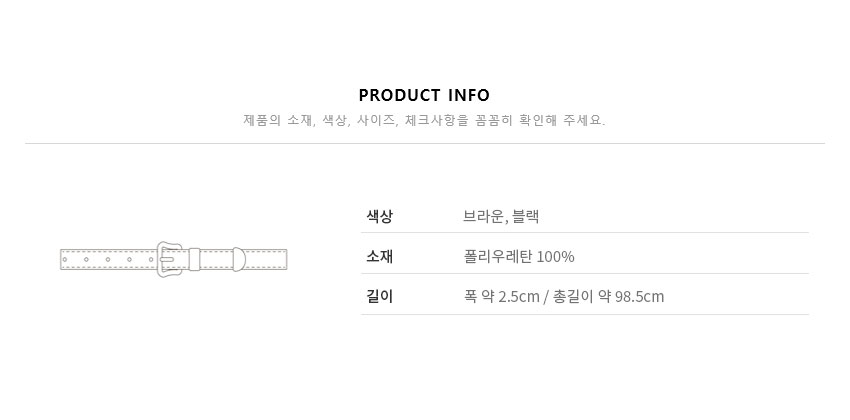This screenshot has height=420, width=850.
Task: Click the belt buckle in illustration
Action: point(170,260)
